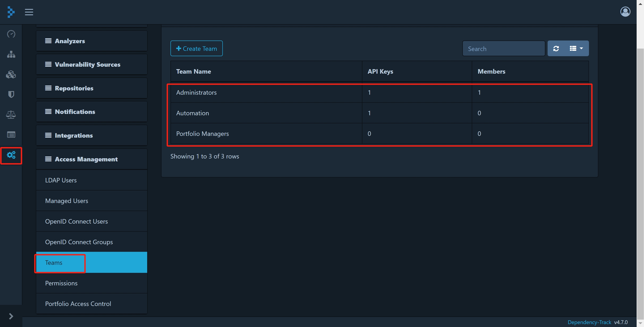
Task: Click the teams Search field
Action: pos(503,49)
